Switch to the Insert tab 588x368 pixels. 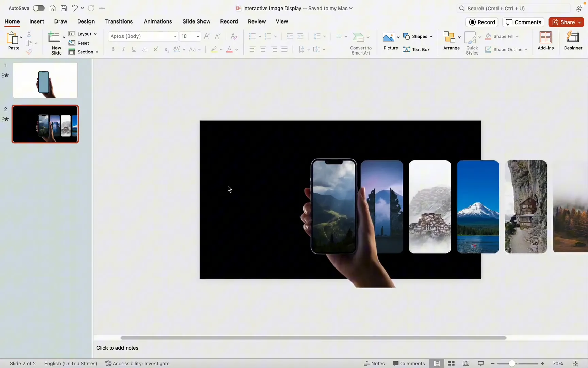click(37, 21)
